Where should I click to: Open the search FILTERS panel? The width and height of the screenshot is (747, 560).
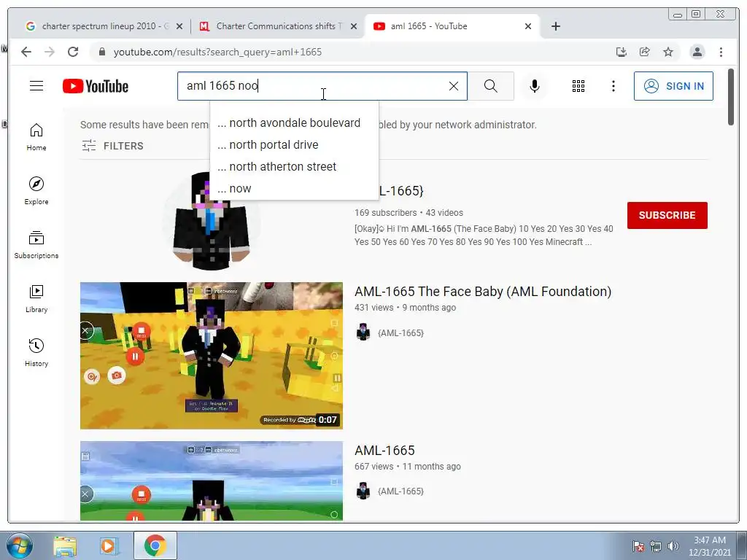point(112,146)
